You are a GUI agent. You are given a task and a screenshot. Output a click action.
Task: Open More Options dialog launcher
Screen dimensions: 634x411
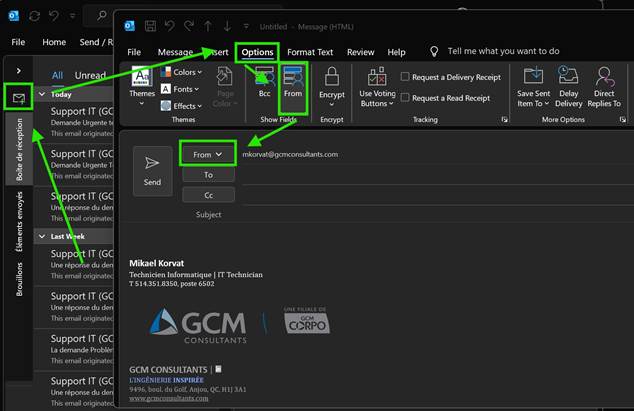click(x=623, y=119)
